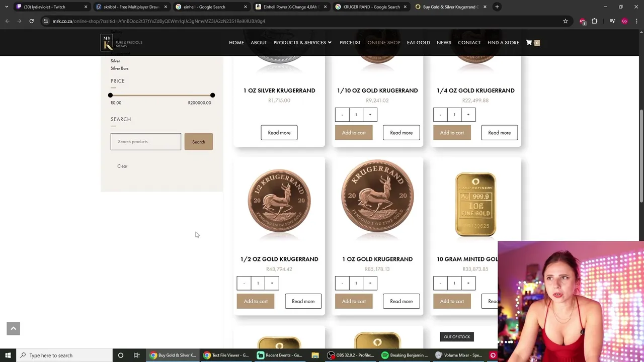Increase quantity of 1/4 oz Gold Krugerrand

pos(468,115)
